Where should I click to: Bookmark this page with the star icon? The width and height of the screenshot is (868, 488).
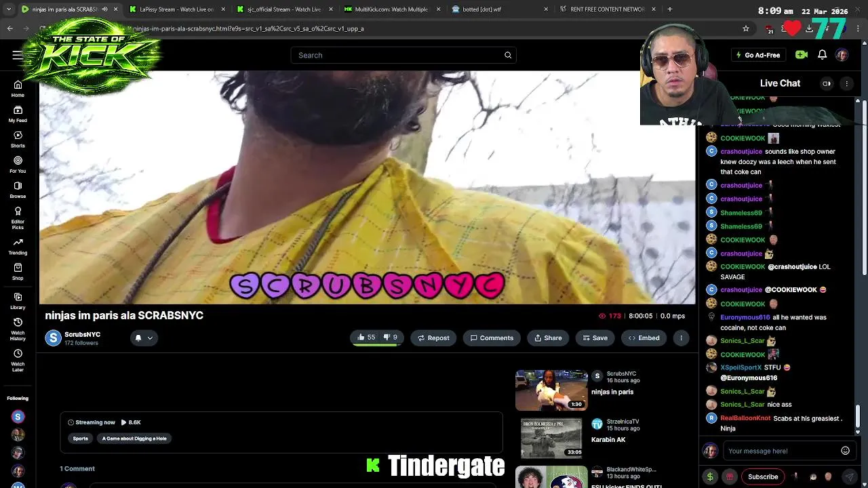tap(746, 28)
